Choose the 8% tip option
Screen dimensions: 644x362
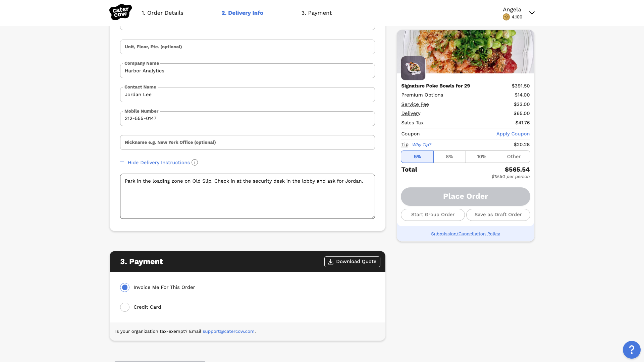pos(449,157)
